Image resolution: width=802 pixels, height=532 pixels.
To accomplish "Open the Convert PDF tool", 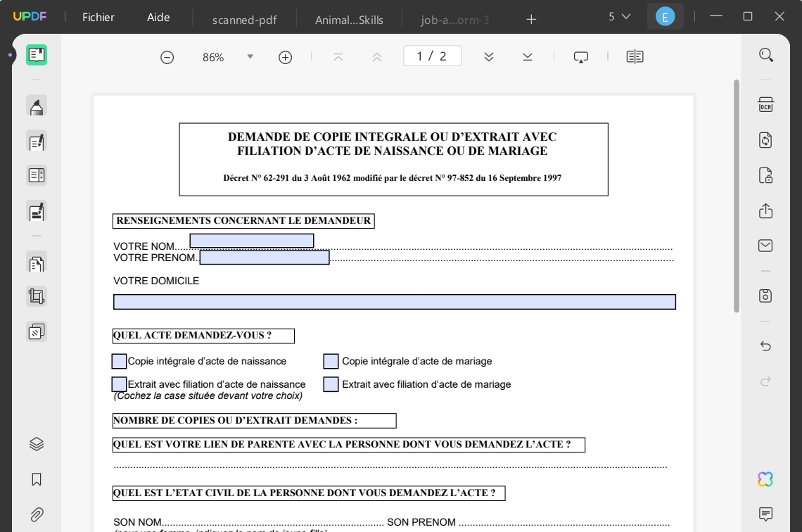I will 765,141.
